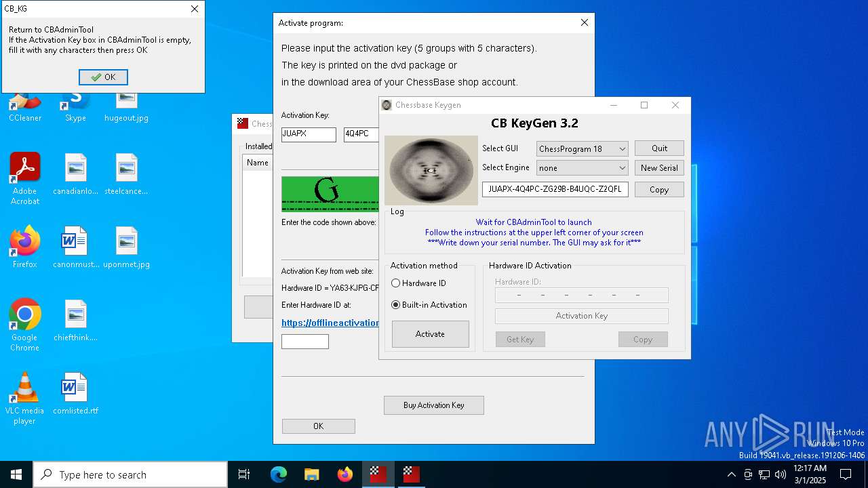The height and width of the screenshot is (488, 868).
Task: Close the Activate program dialog
Action: click(x=585, y=22)
